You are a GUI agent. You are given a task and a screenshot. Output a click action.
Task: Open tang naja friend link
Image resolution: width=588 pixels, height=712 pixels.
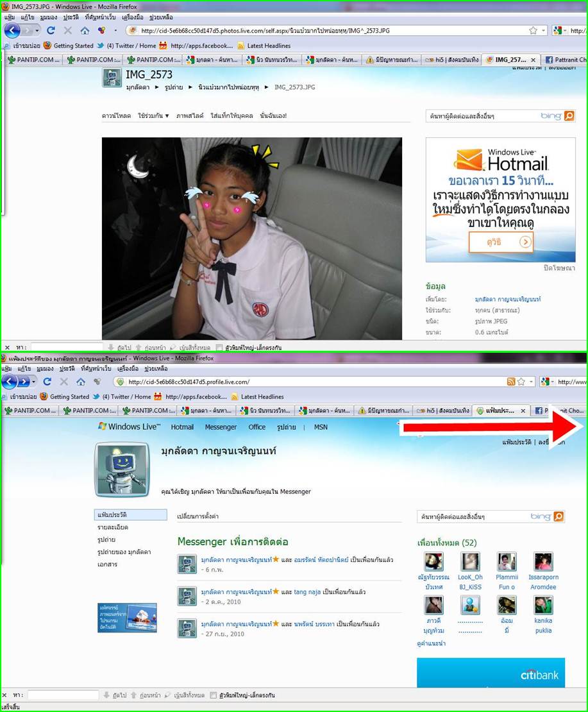[307, 591]
